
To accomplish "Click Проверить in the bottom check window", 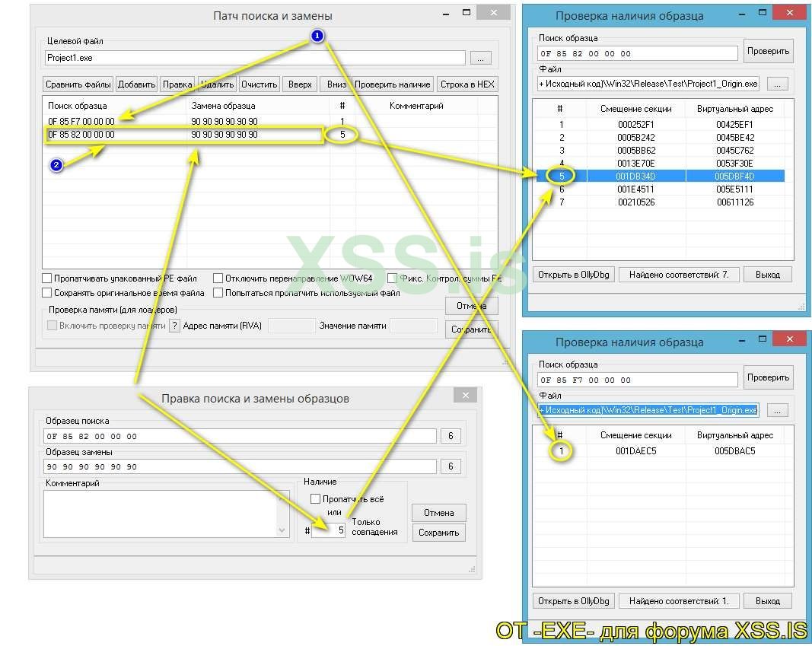I will (768, 377).
